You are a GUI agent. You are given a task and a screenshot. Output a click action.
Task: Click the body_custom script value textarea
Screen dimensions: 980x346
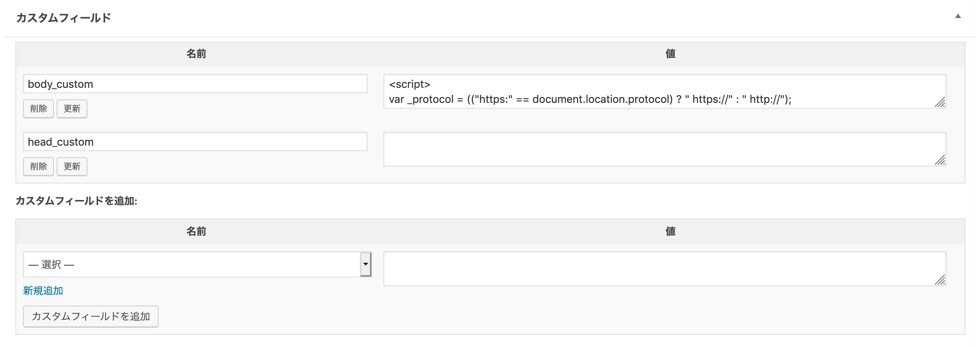click(x=665, y=91)
